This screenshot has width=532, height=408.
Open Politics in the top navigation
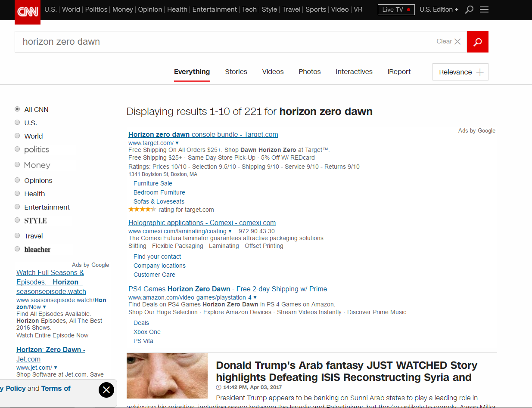coord(96,9)
